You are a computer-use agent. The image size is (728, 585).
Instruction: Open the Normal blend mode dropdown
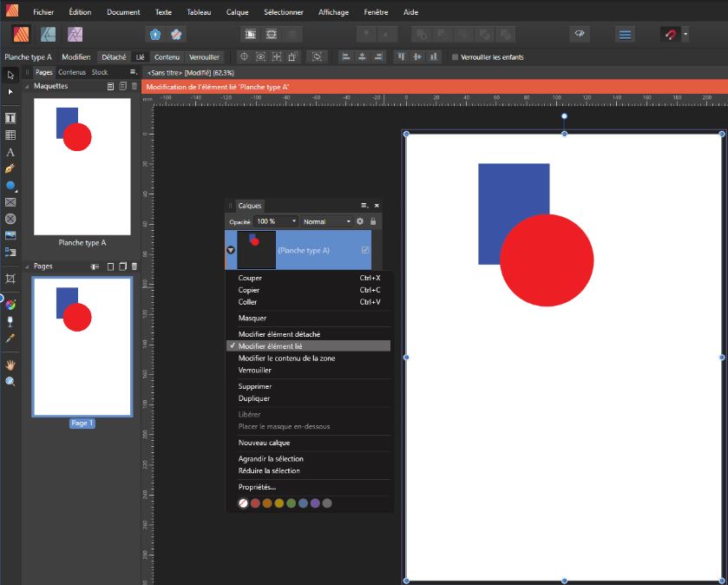pyautogui.click(x=326, y=221)
